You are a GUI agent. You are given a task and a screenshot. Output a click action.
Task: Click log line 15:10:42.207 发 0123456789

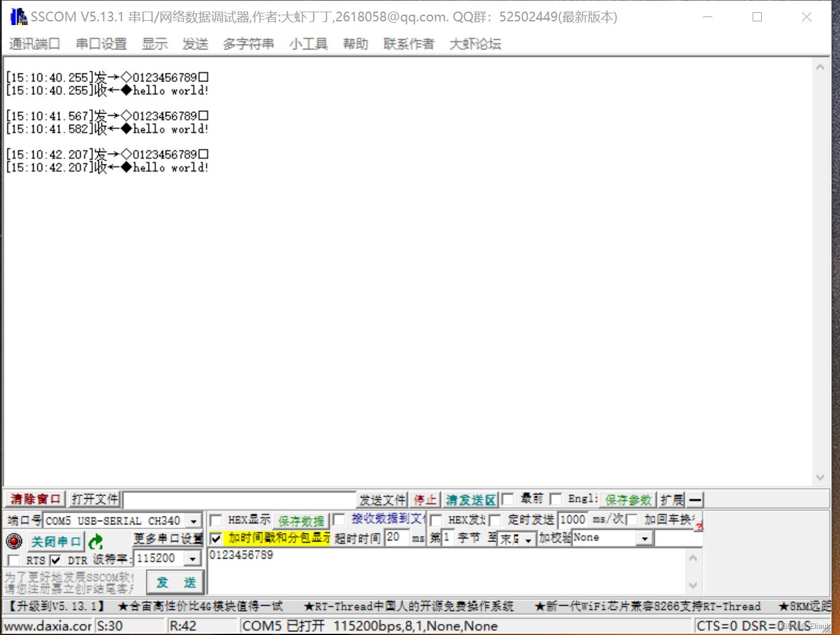click(x=107, y=154)
